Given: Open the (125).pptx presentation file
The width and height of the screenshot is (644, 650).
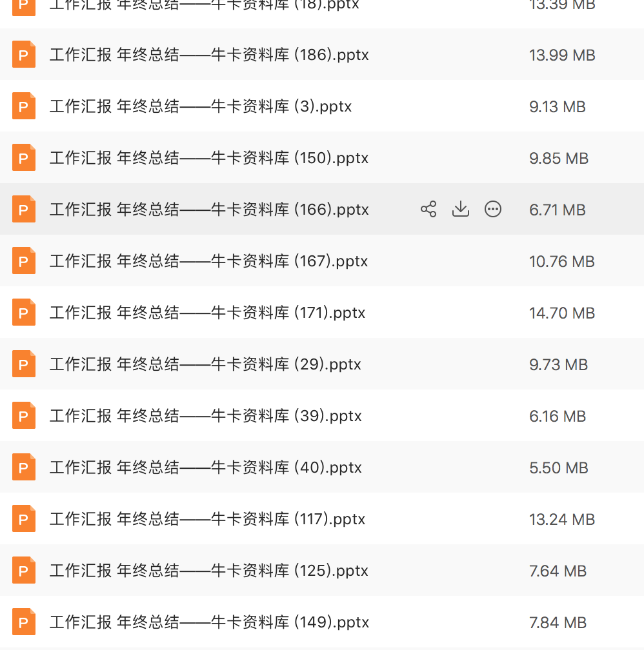Looking at the screenshot, I should (x=209, y=571).
